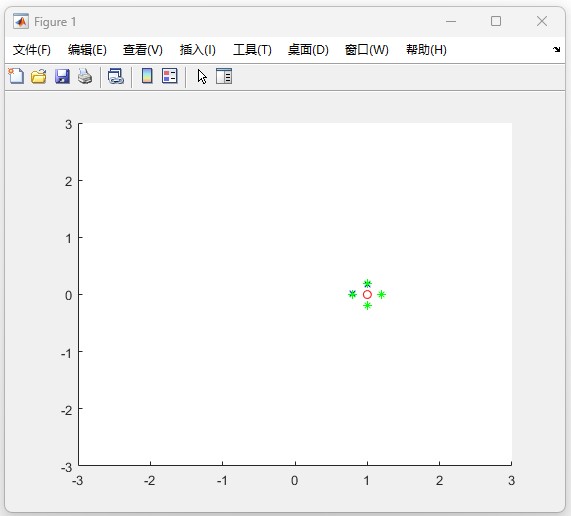
Task: Click the Link Plot toolbar icon
Action: 116,76
